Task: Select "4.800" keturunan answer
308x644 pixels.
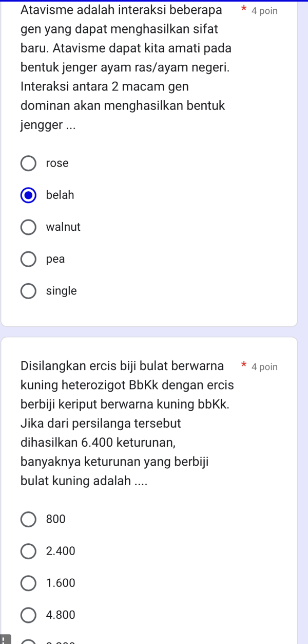Action: (28, 615)
